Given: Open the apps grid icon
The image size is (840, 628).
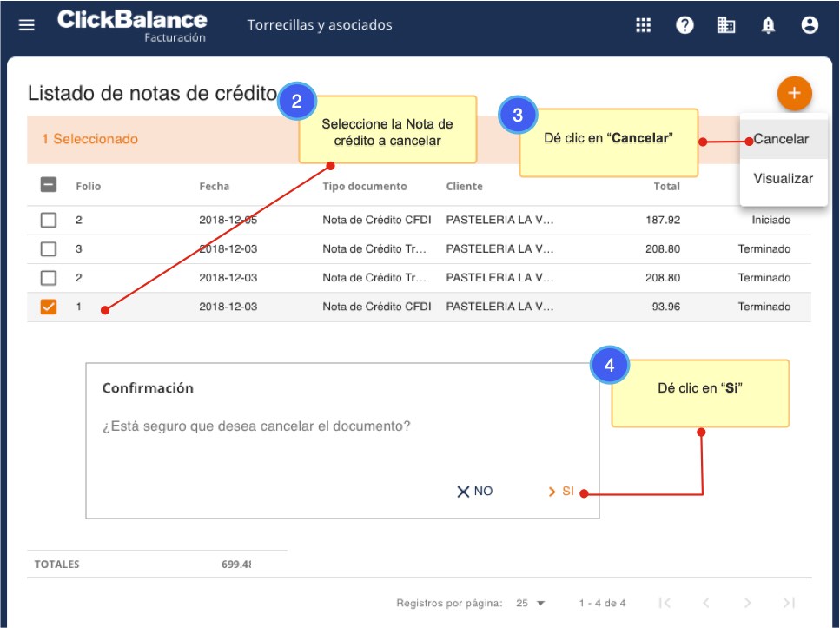Looking at the screenshot, I should (644, 25).
